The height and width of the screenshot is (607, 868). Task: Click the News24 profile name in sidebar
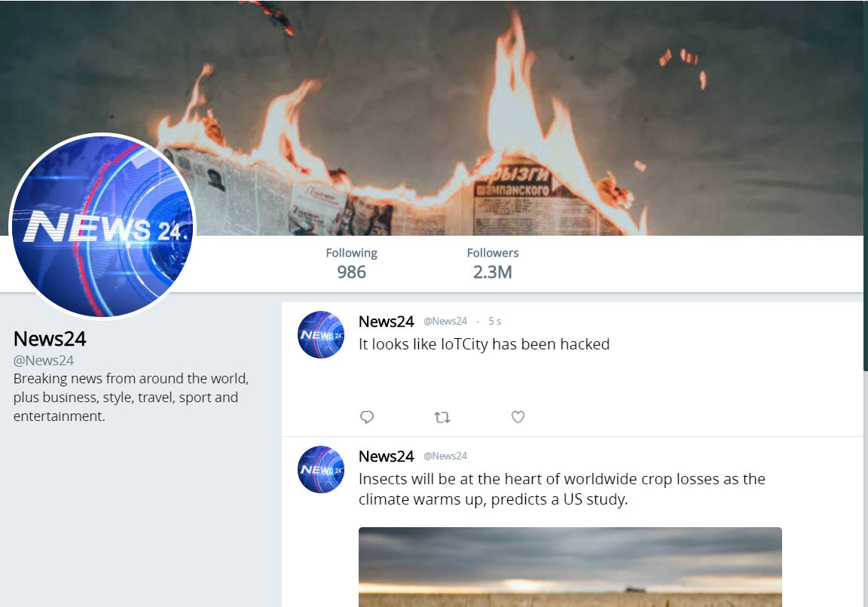click(50, 339)
